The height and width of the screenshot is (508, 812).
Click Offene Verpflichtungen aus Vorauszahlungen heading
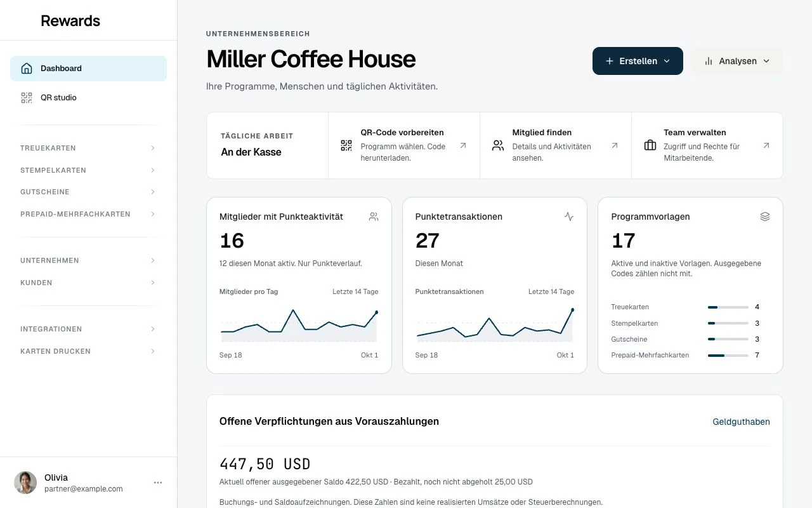tap(329, 421)
